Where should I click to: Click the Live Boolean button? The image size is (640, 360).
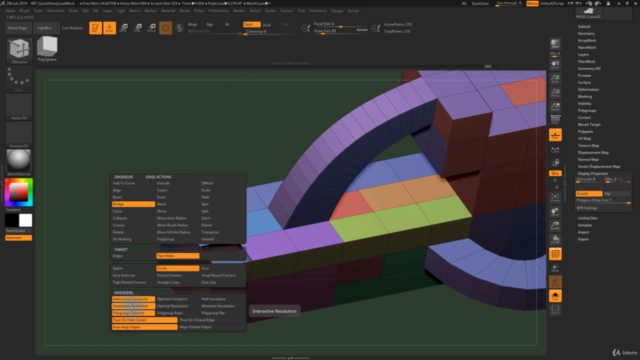[x=72, y=28]
